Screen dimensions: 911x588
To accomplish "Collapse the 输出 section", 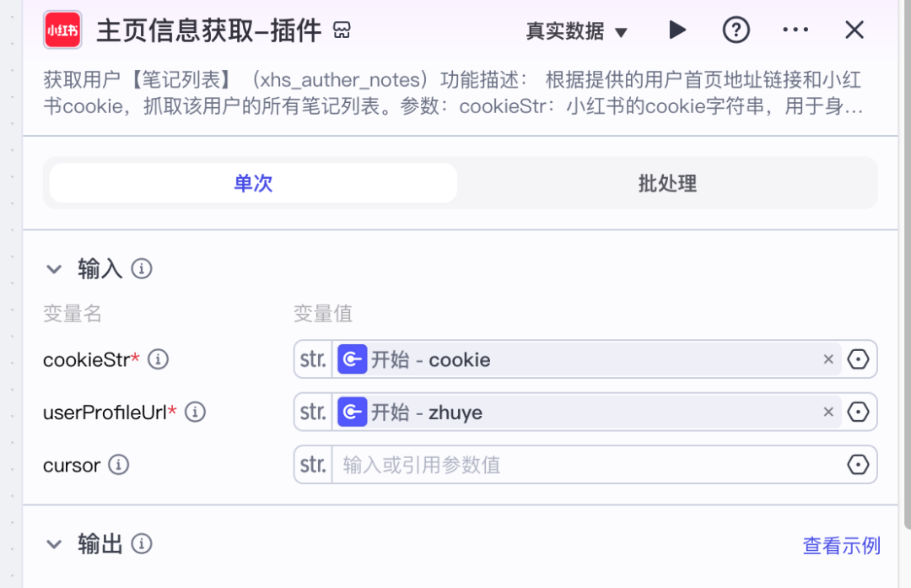I will [x=54, y=544].
